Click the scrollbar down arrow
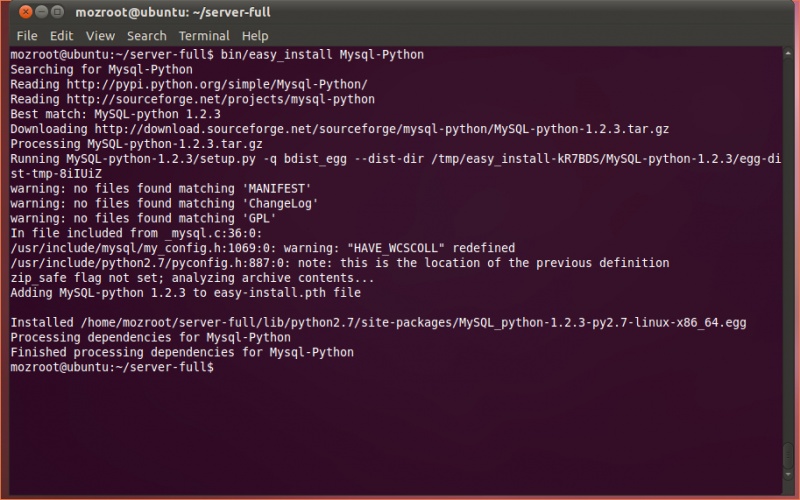 (x=788, y=474)
